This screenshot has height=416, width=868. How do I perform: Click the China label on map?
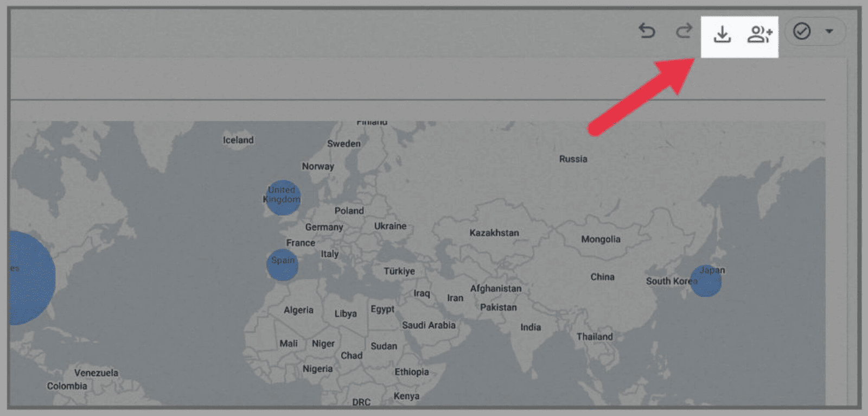point(602,277)
